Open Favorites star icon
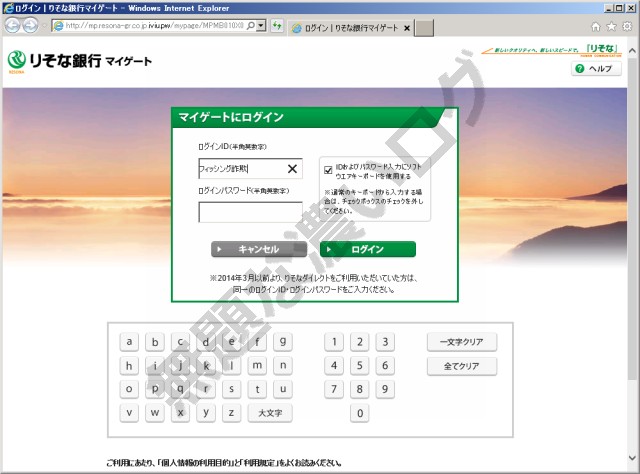 611,27
